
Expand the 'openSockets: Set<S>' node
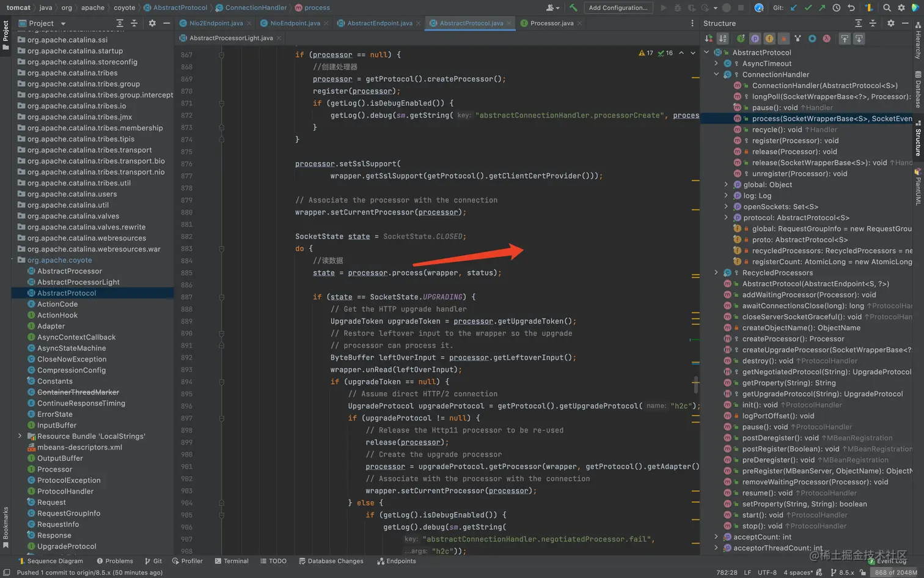tap(726, 207)
